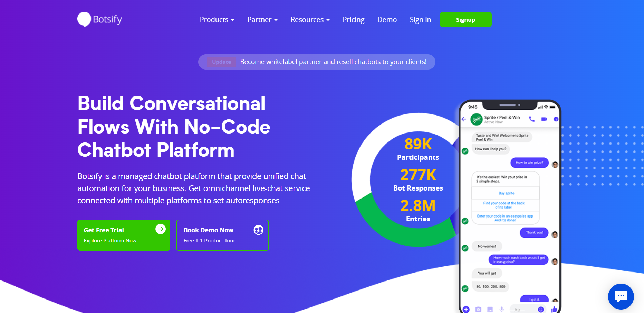
Task: Click the Update whitelabel partner banner
Action: pyautogui.click(x=317, y=62)
